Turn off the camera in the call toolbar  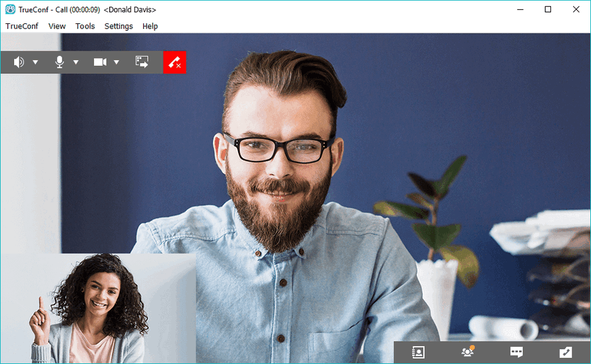click(x=100, y=62)
